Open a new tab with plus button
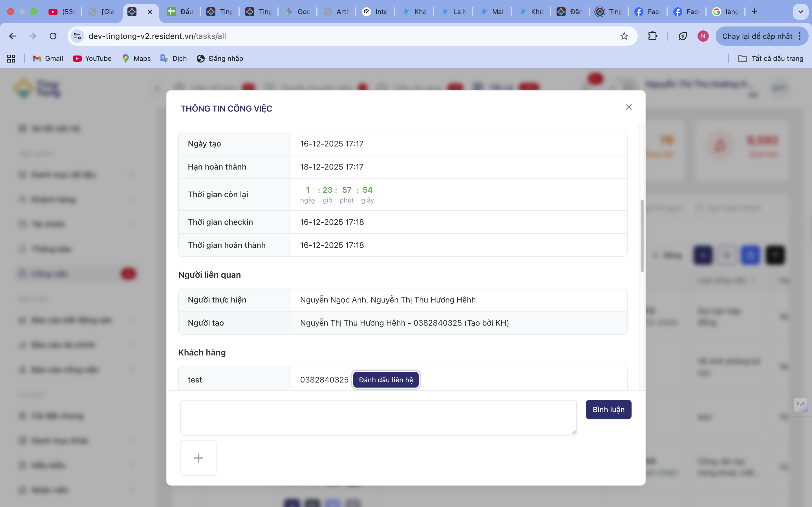This screenshot has height=507, width=812. pyautogui.click(x=754, y=12)
